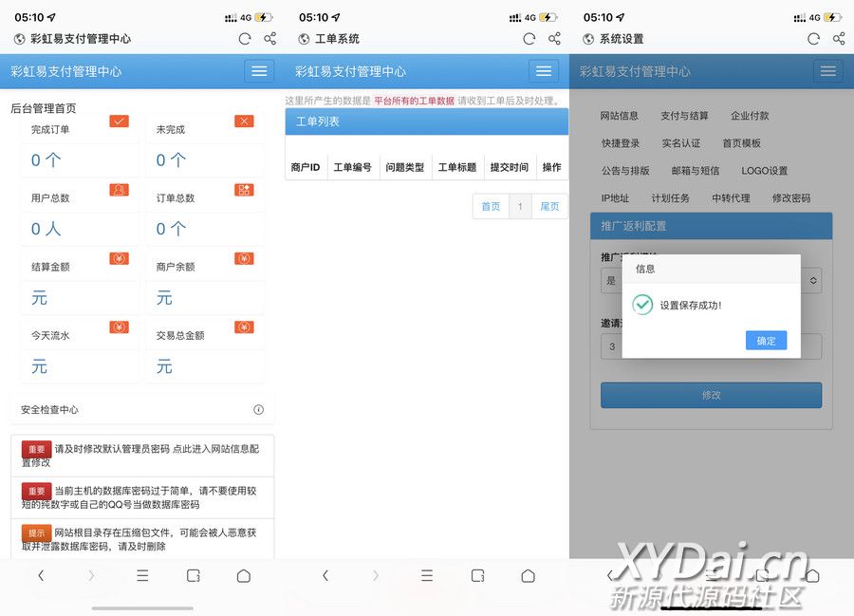The width and height of the screenshot is (854, 616).
Task: Open the 推广返利 dropdown arrow
Action: coord(813,281)
